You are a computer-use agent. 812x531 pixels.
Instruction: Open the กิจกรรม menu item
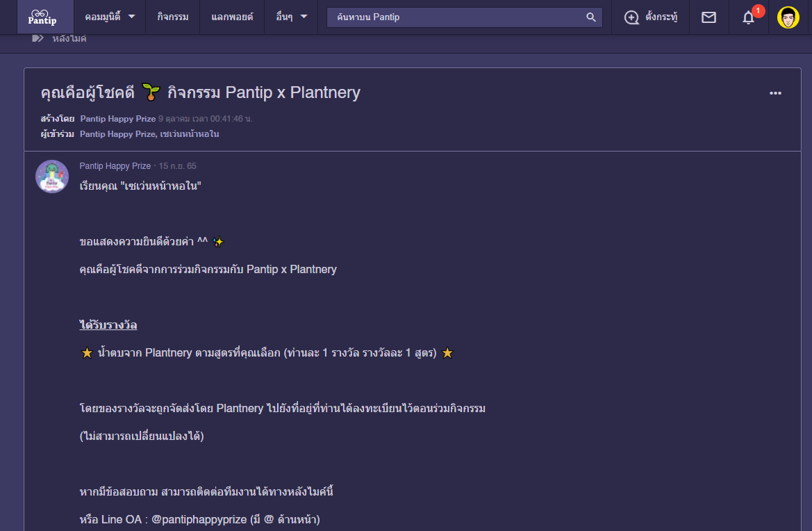click(x=173, y=17)
